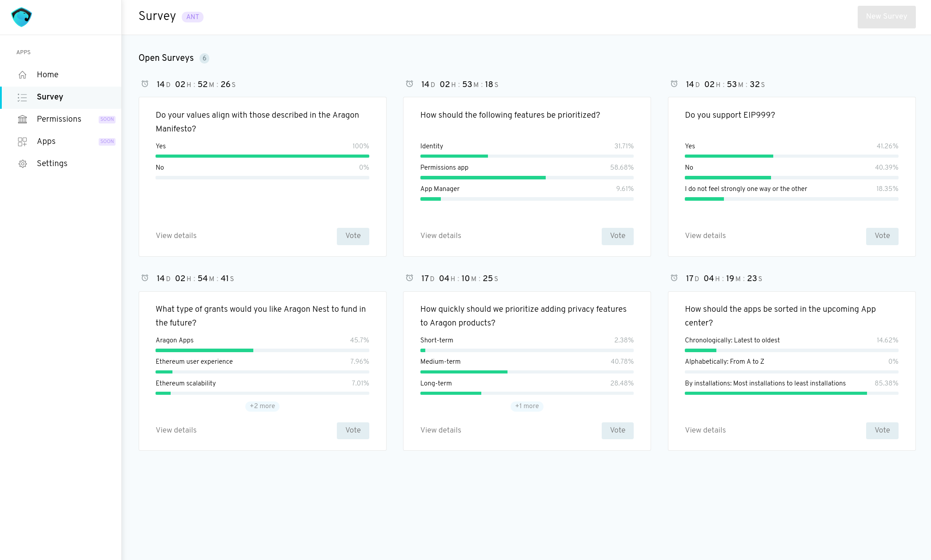Click alarm clock icon beside 10M:25S countdown

[x=410, y=278]
